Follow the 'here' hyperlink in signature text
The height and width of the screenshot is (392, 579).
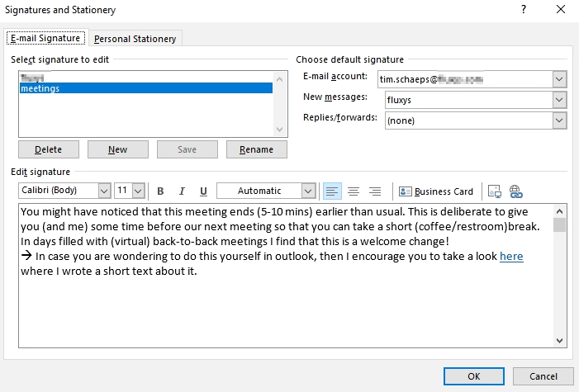point(511,256)
